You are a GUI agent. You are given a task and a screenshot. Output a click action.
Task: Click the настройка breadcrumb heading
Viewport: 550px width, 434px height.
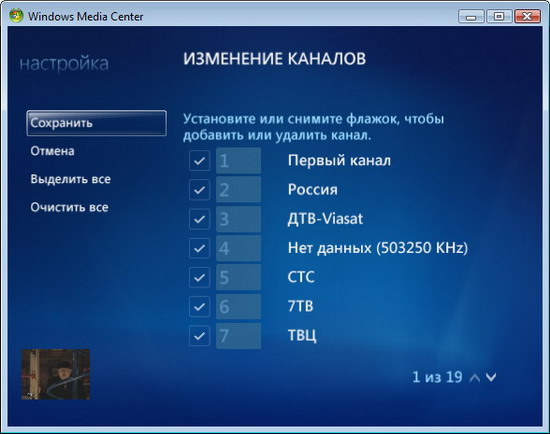tap(64, 64)
